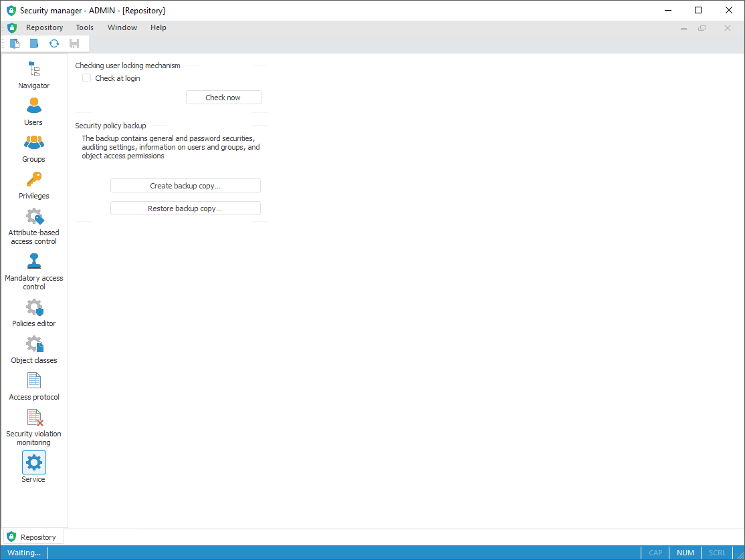Click the Refresh toolbar icon

coord(54,43)
